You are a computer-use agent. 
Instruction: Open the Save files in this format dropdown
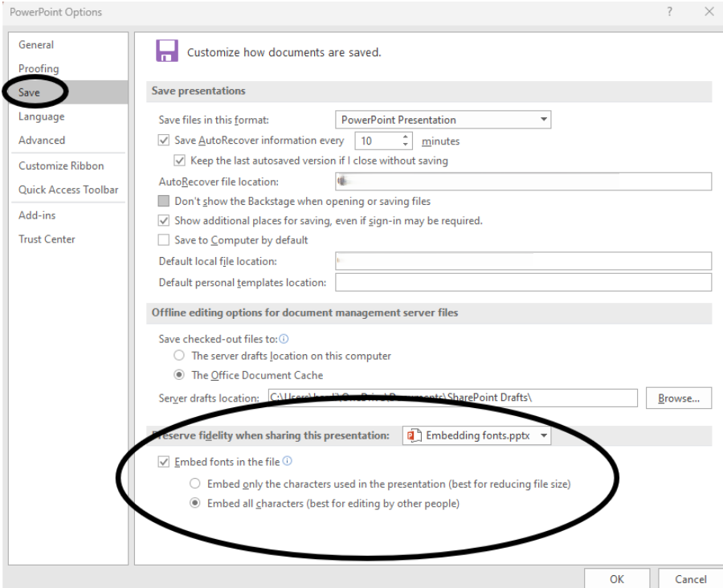(443, 120)
